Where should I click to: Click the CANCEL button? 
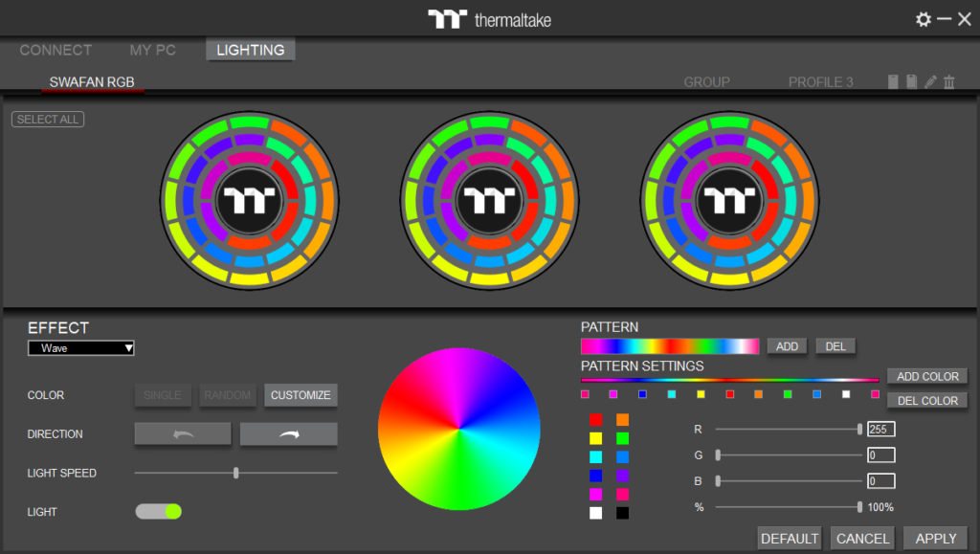(x=862, y=539)
